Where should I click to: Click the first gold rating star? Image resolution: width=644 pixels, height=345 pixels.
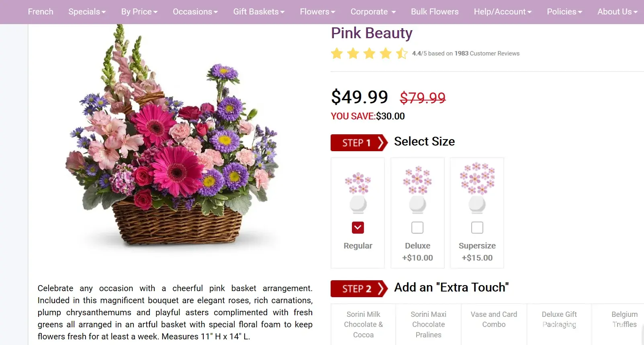[337, 53]
